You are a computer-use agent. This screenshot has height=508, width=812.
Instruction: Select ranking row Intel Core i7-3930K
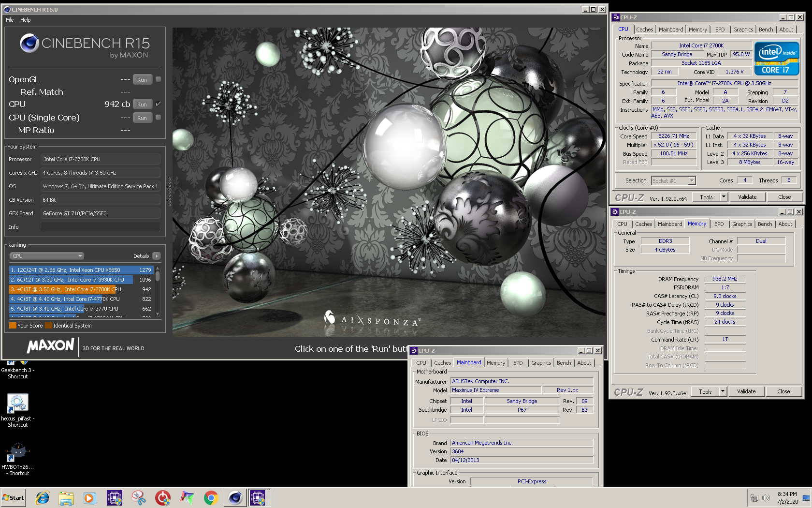[x=81, y=280]
